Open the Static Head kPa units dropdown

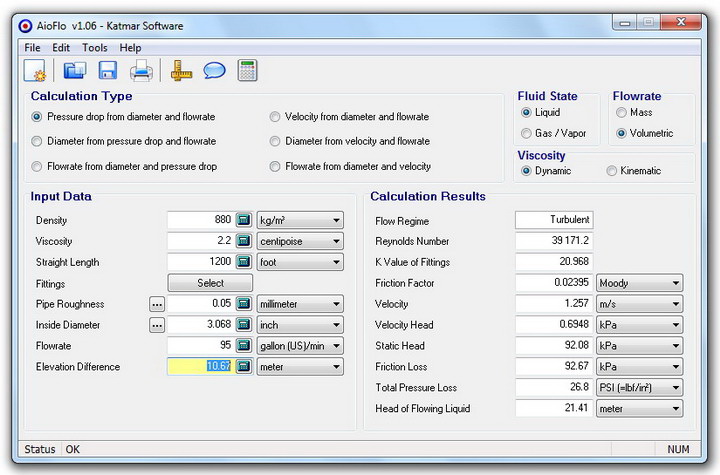click(x=639, y=345)
